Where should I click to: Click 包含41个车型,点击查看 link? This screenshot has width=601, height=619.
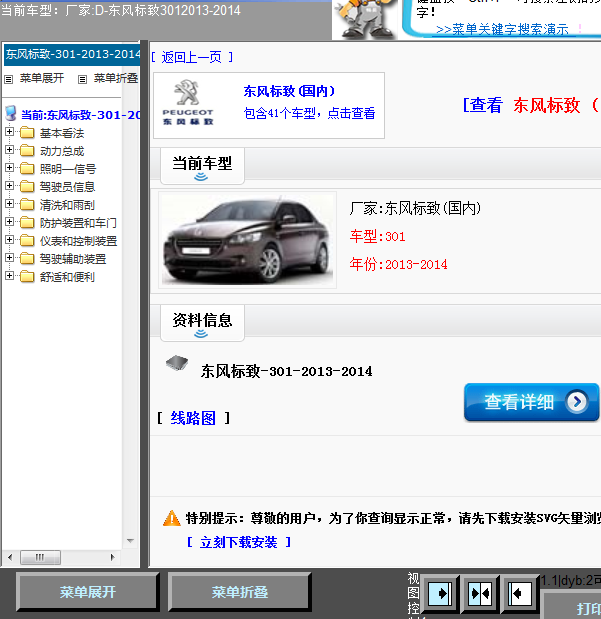(309, 113)
